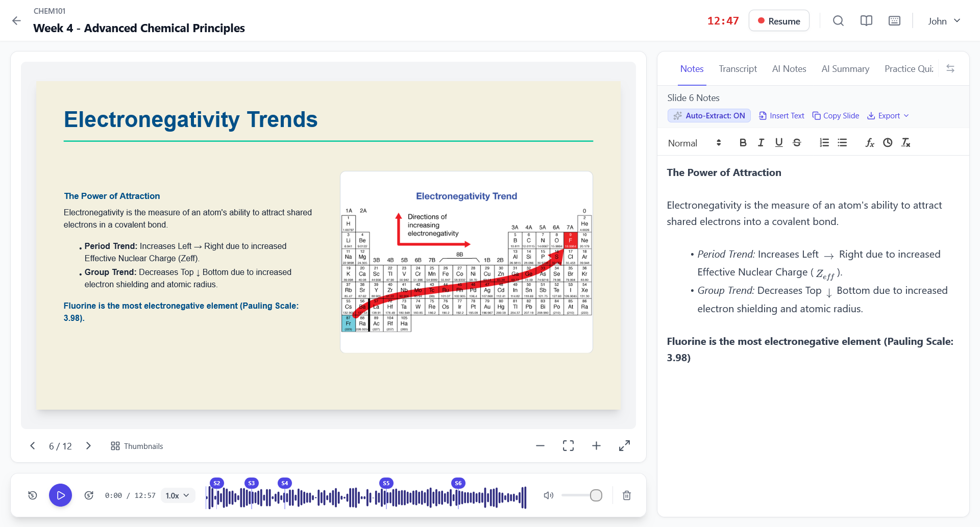Open the search icon in header

point(838,21)
